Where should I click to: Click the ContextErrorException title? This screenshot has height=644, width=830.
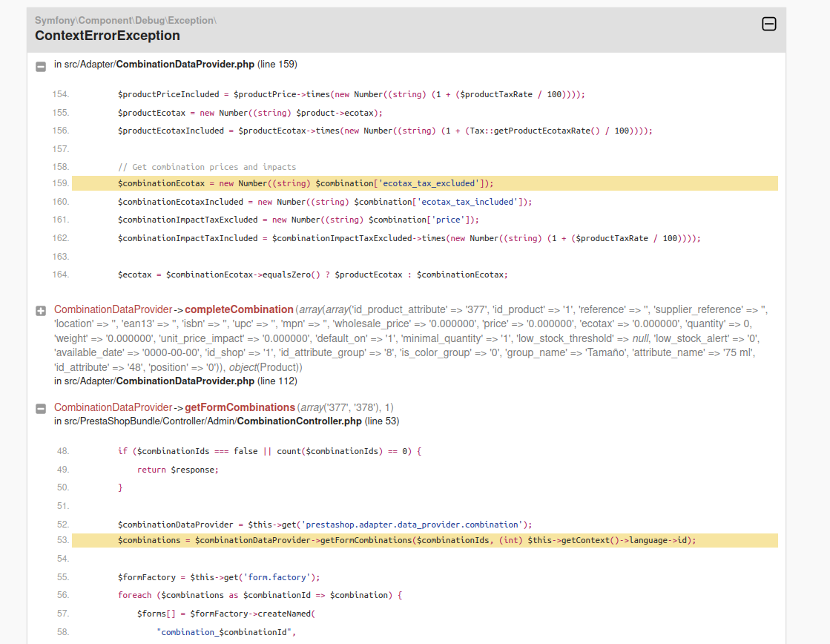point(108,36)
